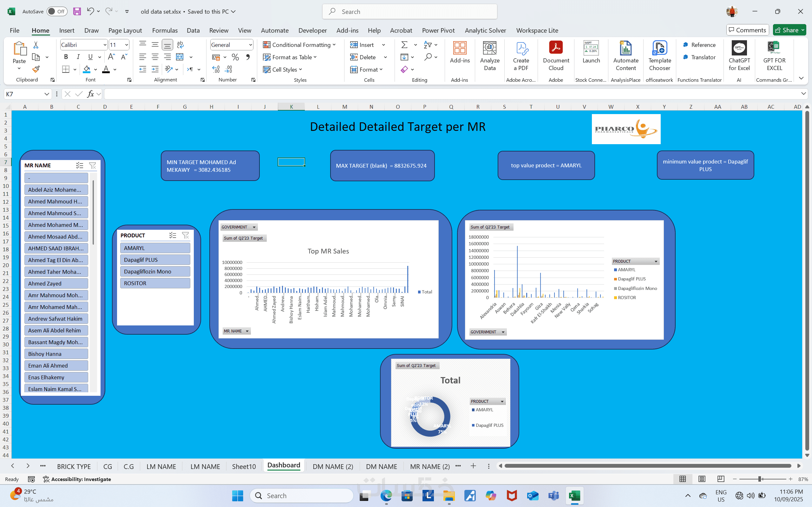The image size is (812, 507).
Task: Click the Wrap Text icon
Action: coord(180,45)
